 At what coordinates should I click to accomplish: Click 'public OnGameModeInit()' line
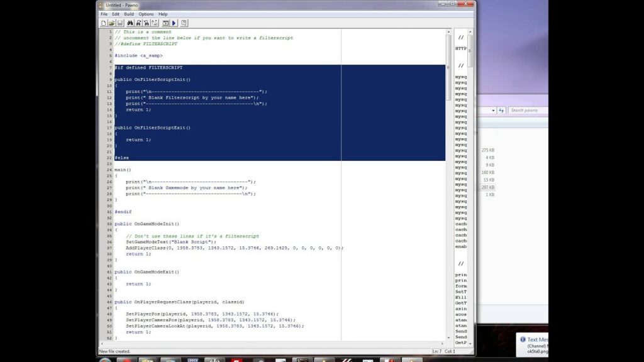pos(147,224)
